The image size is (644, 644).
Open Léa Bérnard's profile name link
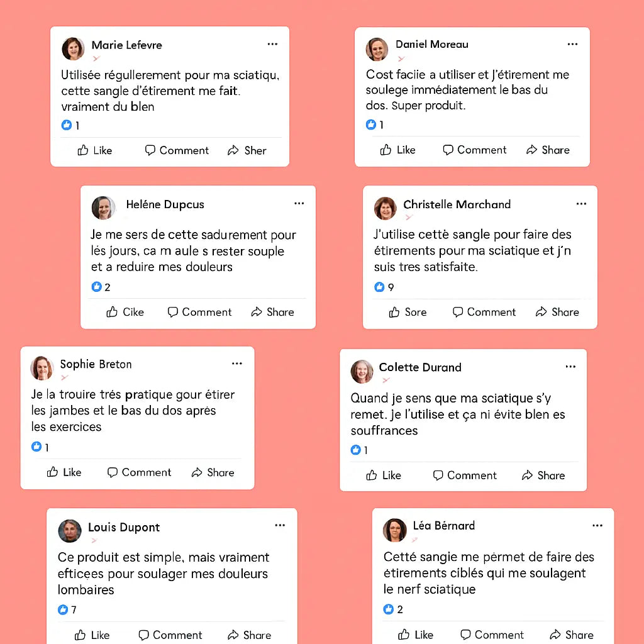(x=443, y=525)
